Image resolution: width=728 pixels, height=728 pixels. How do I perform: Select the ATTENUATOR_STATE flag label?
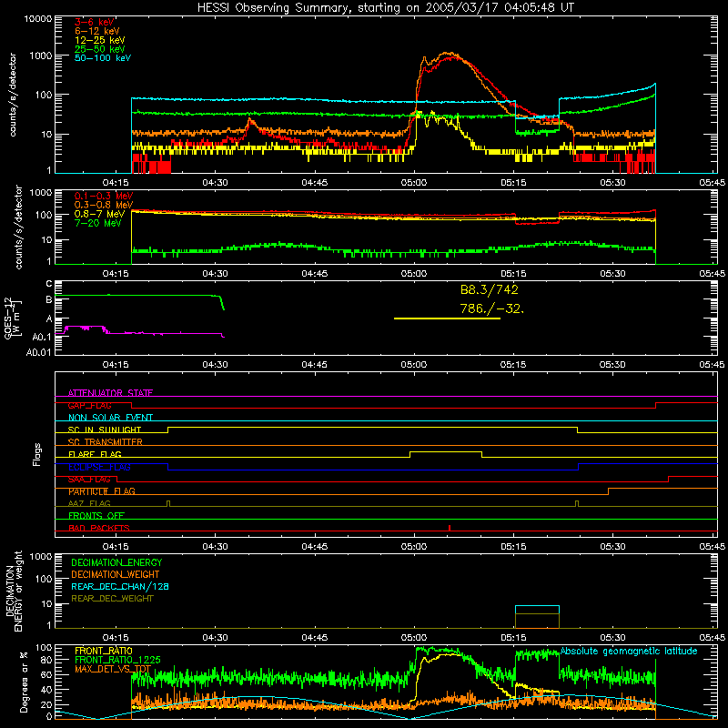[x=110, y=393]
